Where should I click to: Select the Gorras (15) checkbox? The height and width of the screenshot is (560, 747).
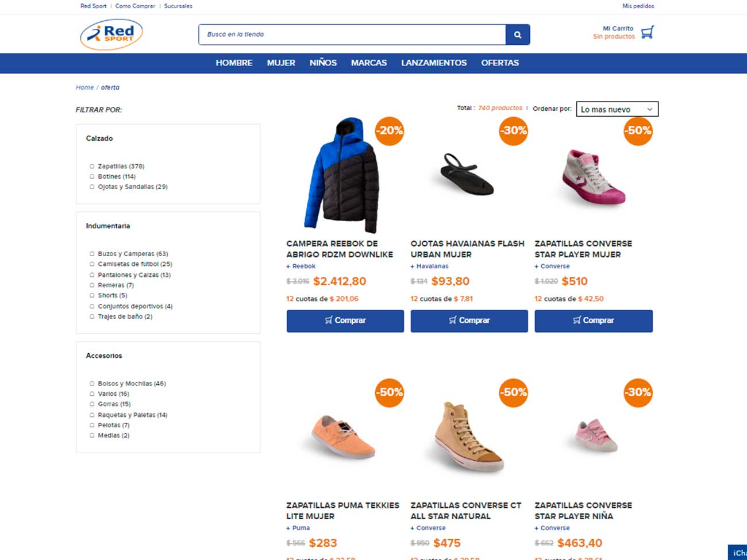[x=92, y=404]
